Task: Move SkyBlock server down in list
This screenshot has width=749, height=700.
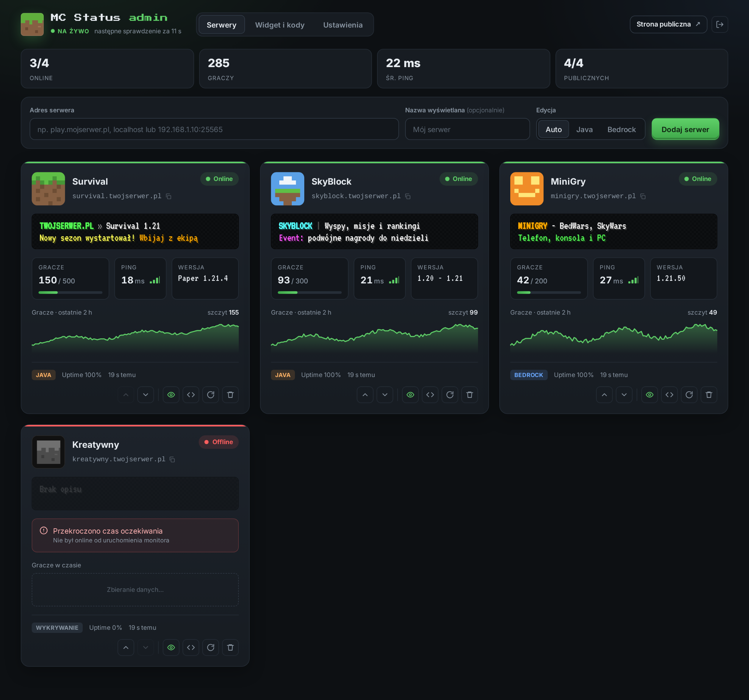Action: click(x=385, y=395)
